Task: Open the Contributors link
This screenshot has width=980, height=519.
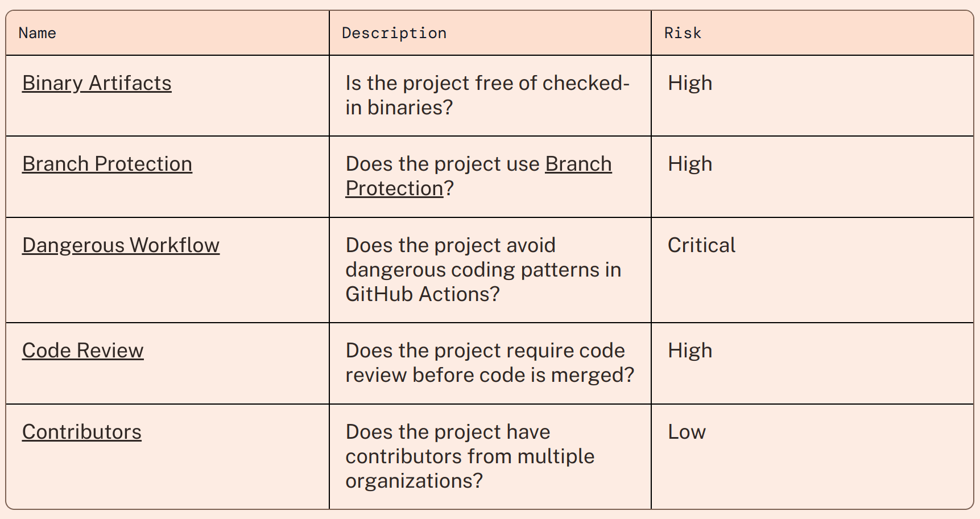Action: (x=81, y=432)
